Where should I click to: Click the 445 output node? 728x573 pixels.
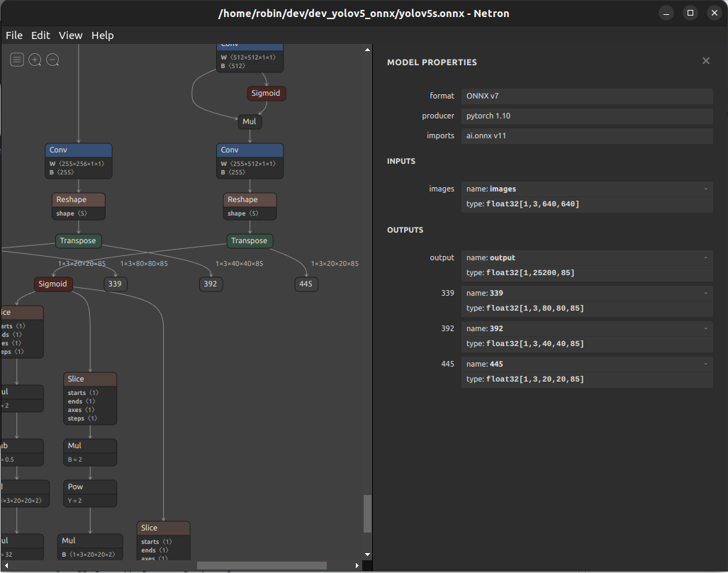tap(306, 284)
